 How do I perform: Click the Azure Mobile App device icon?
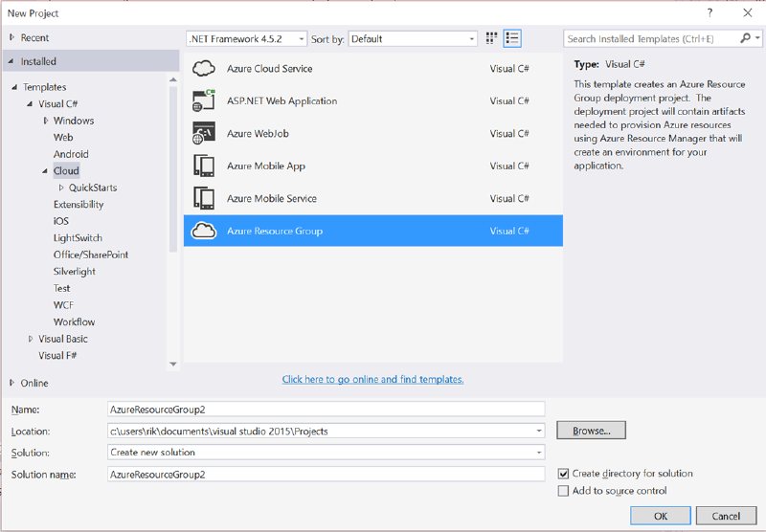(204, 166)
